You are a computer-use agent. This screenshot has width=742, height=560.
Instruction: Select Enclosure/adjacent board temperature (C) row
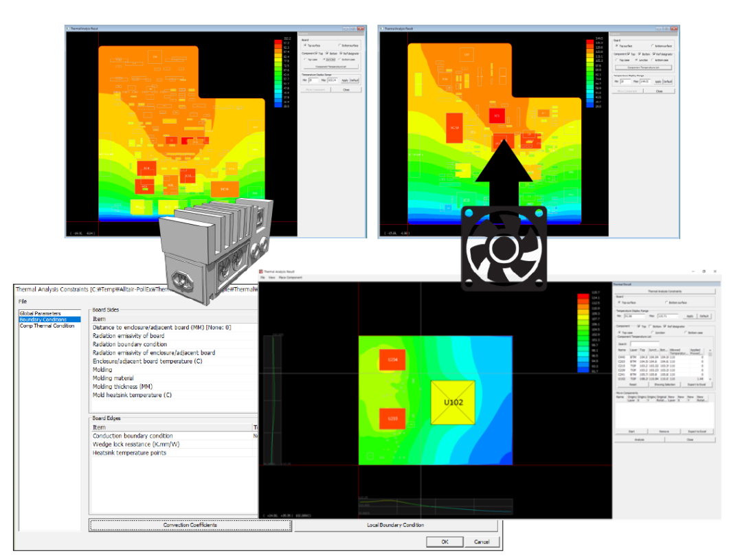pos(174,361)
